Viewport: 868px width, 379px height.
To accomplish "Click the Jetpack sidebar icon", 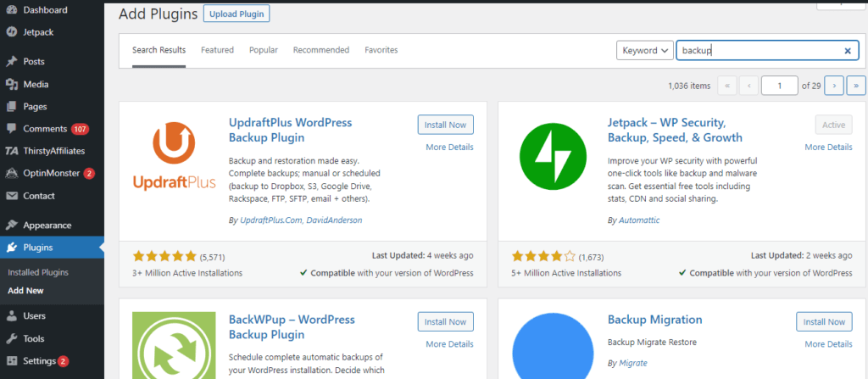I will click(11, 32).
